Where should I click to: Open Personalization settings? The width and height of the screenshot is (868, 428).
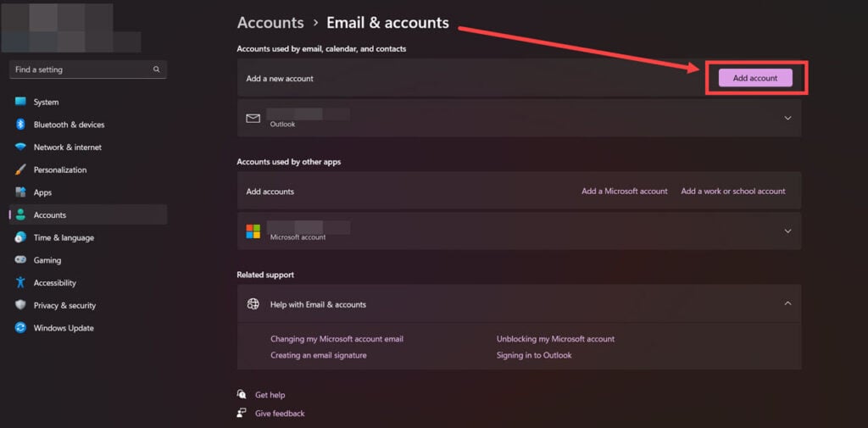pyautogui.click(x=88, y=170)
